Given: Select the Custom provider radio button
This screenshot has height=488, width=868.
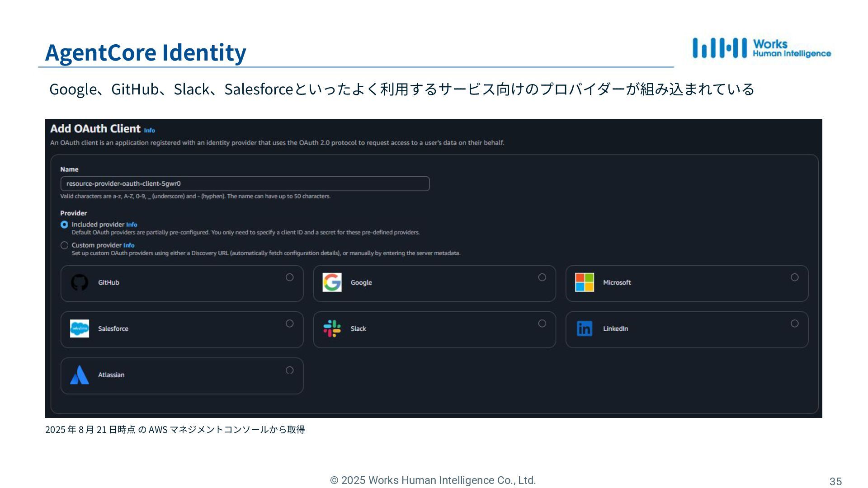Looking at the screenshot, I should pos(64,245).
